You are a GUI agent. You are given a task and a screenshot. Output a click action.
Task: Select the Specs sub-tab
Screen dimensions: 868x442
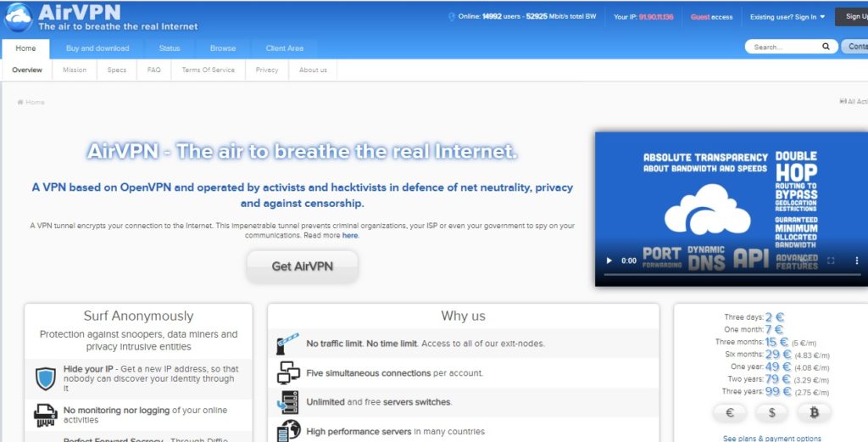tap(116, 70)
